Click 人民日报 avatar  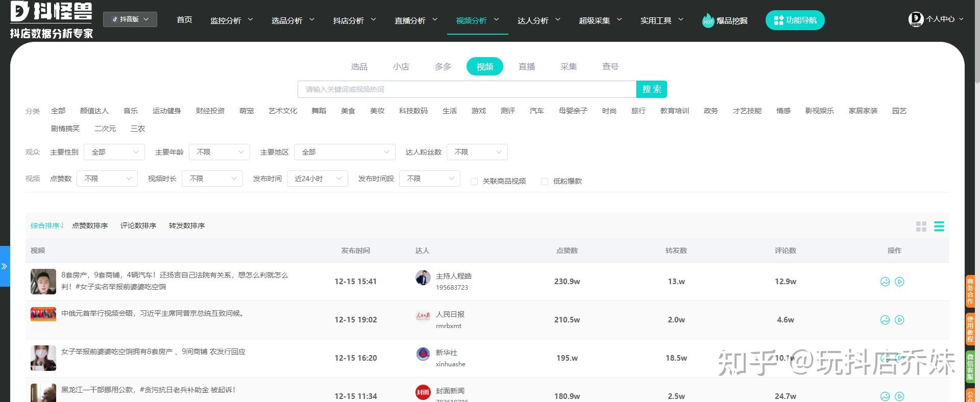[423, 316]
